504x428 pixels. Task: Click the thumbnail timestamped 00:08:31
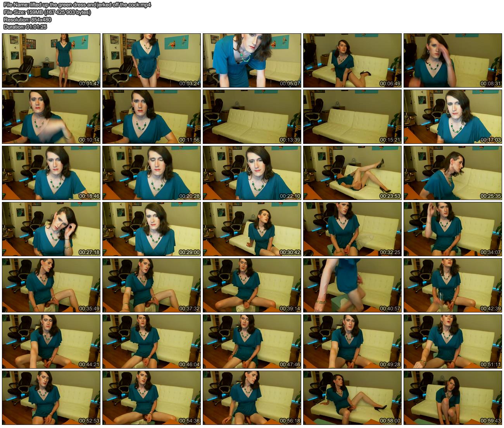point(452,60)
